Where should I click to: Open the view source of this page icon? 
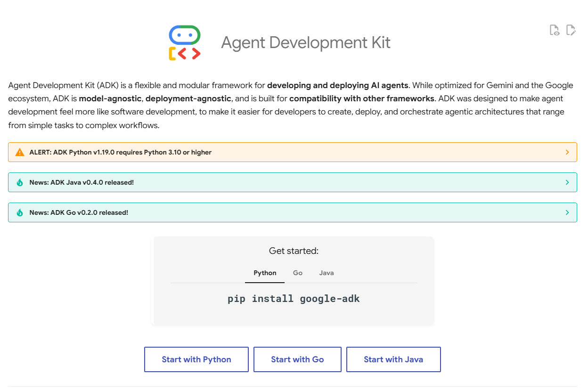tap(555, 30)
